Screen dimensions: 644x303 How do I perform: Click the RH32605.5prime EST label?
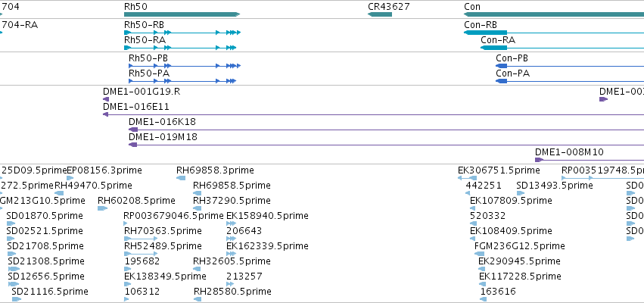click(232, 261)
